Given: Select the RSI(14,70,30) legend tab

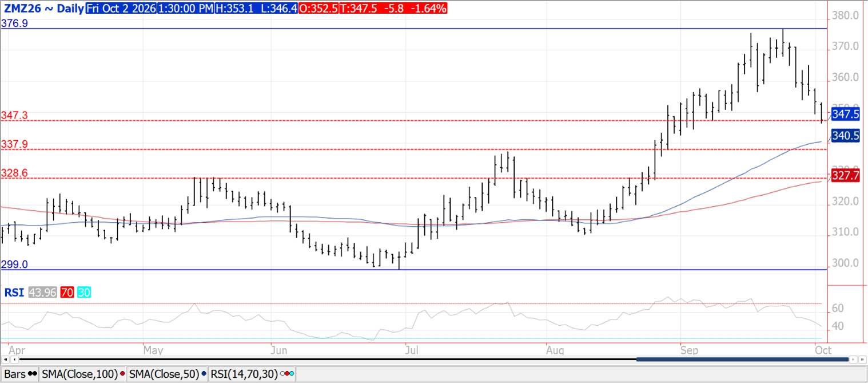Looking at the screenshot, I should [252, 374].
